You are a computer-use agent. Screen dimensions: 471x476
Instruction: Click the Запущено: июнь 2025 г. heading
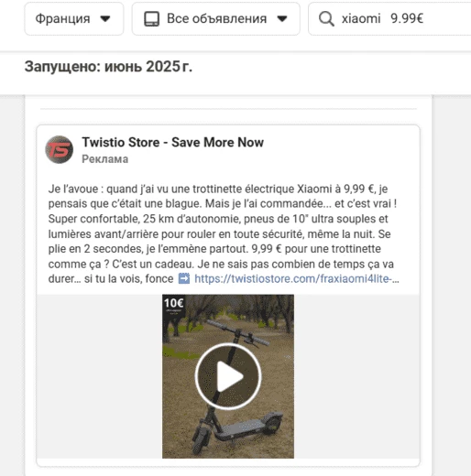point(108,67)
